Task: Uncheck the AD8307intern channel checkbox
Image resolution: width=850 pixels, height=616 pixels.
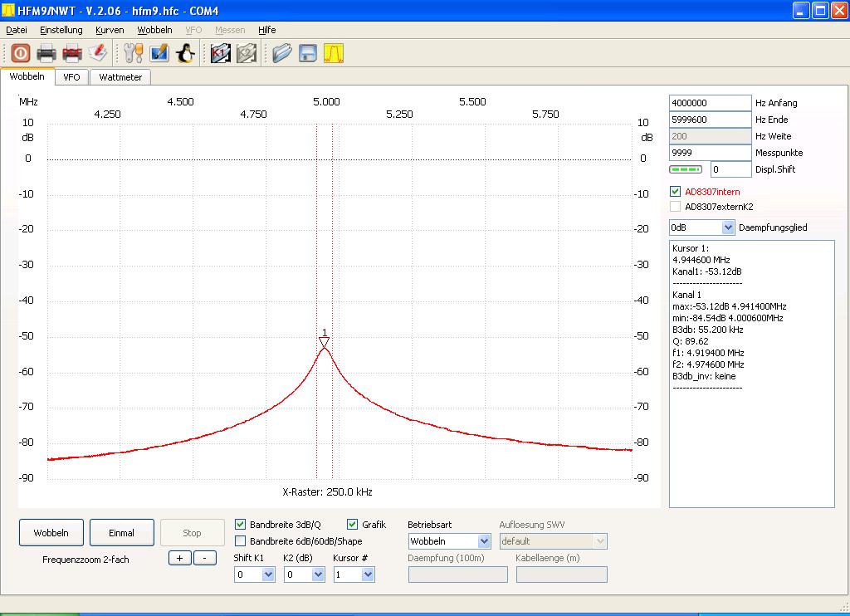Action: click(675, 192)
